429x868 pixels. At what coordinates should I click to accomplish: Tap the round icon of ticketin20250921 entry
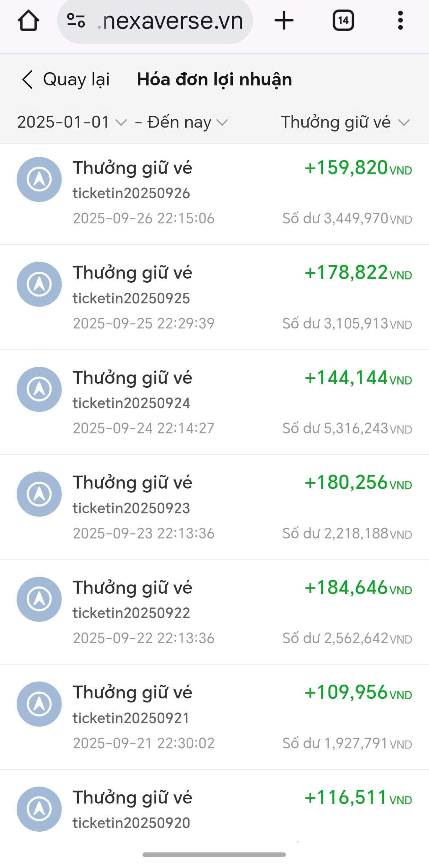click(39, 704)
